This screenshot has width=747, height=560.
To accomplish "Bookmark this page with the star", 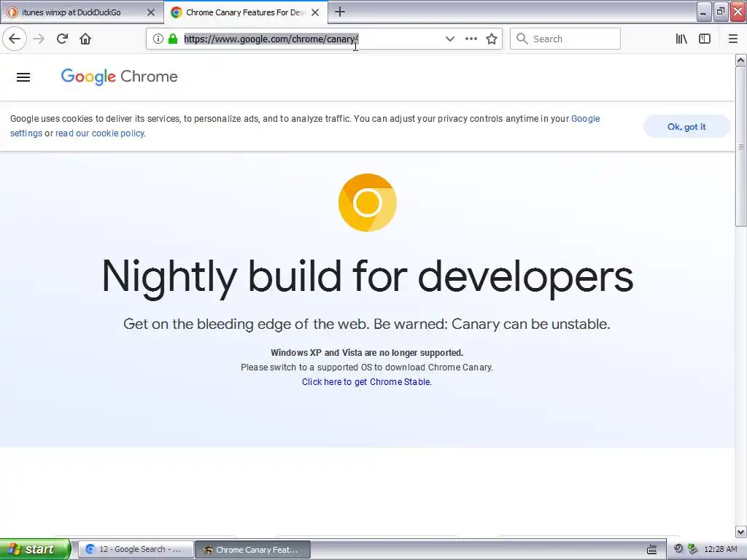I will click(492, 39).
